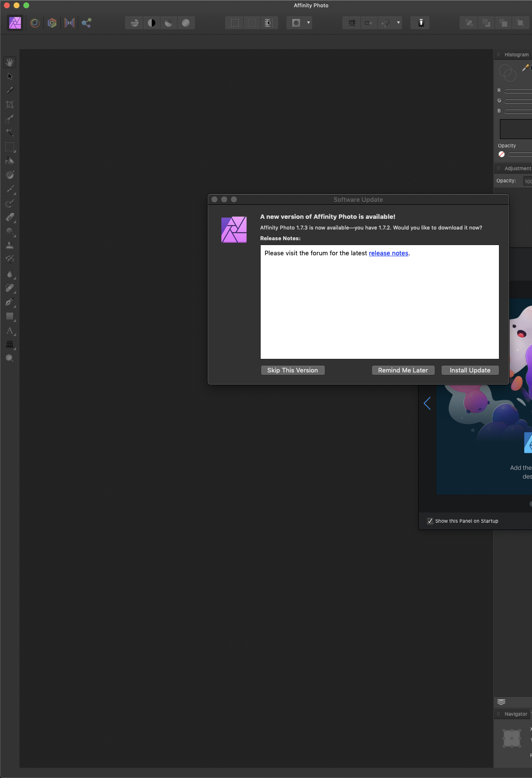Viewport: 532px width, 778px height.
Task: Click the Select All toolbar icon
Action: click(x=235, y=23)
